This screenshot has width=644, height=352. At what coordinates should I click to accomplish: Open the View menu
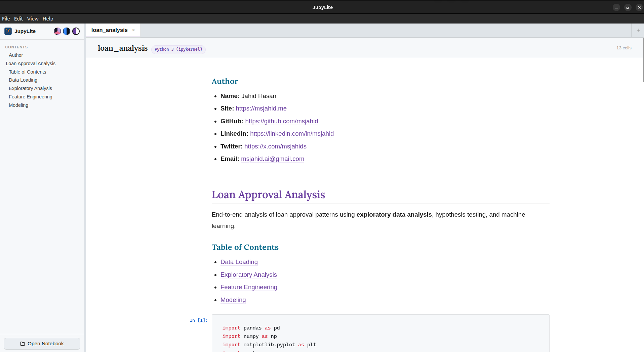(33, 18)
